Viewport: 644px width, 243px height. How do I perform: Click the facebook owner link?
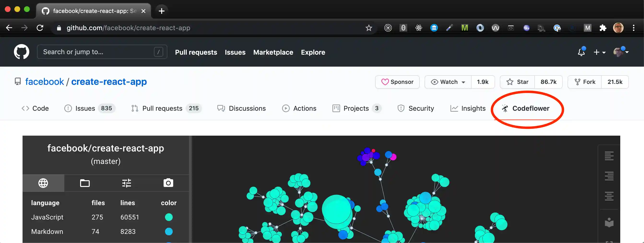pyautogui.click(x=45, y=82)
